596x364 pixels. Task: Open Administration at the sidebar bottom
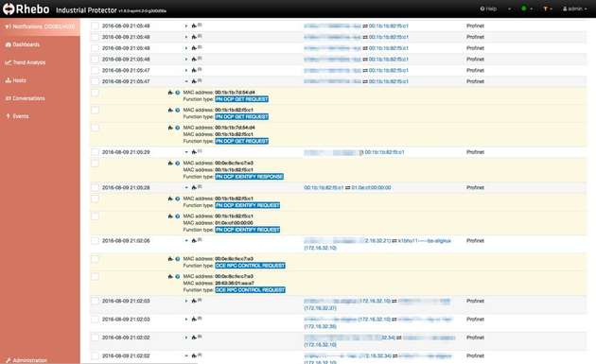pyautogui.click(x=26, y=360)
